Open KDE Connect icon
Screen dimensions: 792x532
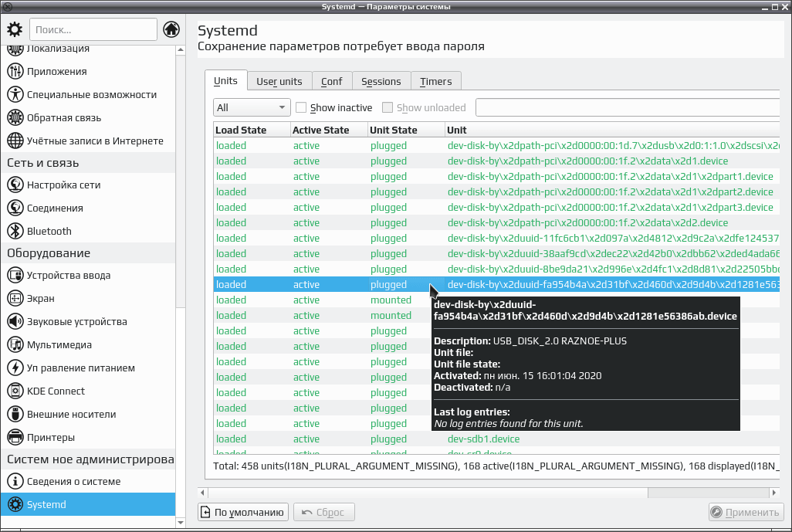(15, 391)
